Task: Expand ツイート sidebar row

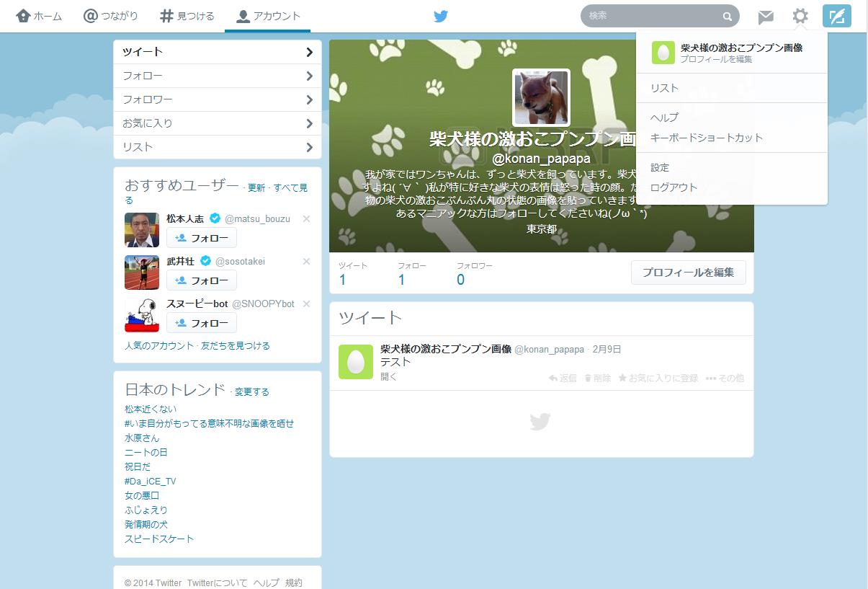Action: click(x=218, y=52)
